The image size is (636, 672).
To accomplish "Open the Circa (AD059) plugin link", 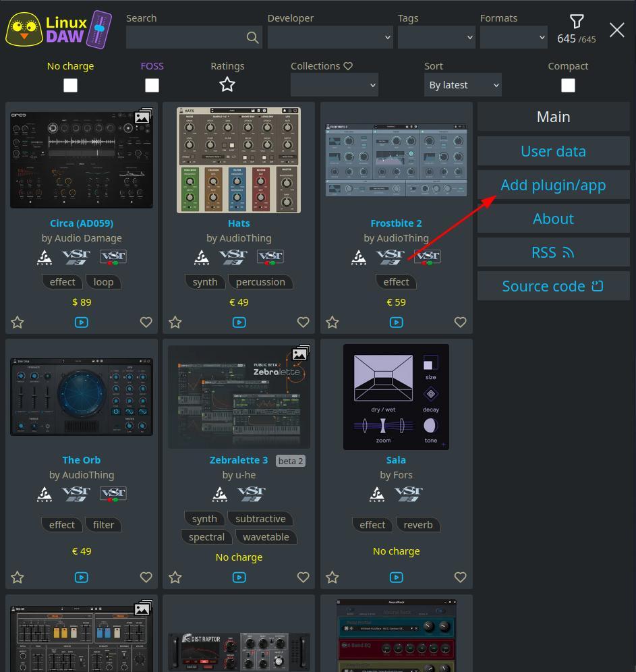I will (x=82, y=223).
